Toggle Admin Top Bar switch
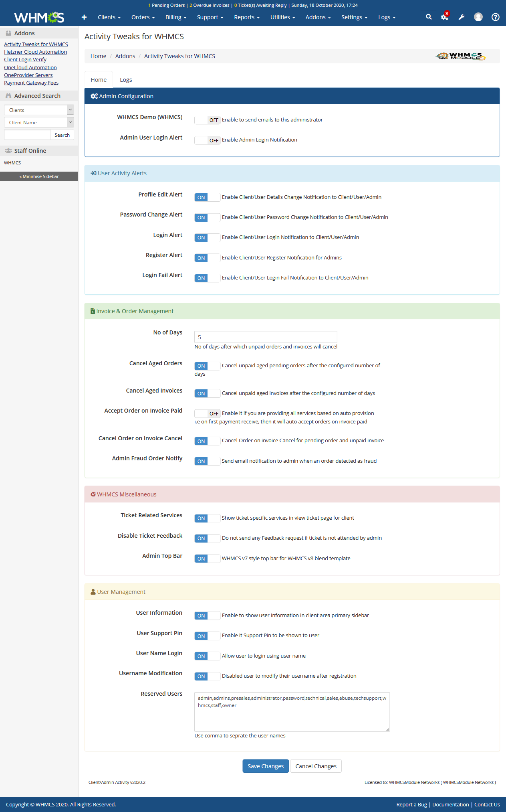Screen dimensions: 506x812 207,559
